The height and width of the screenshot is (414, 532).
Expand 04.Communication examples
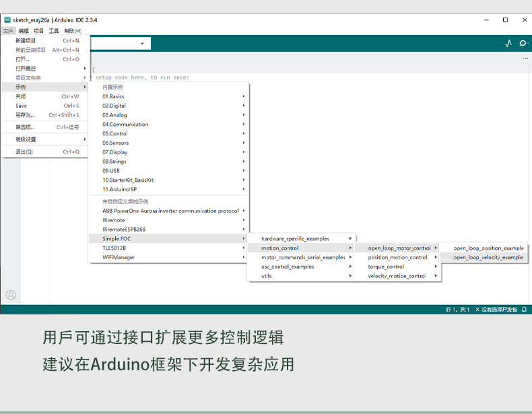click(x=168, y=124)
